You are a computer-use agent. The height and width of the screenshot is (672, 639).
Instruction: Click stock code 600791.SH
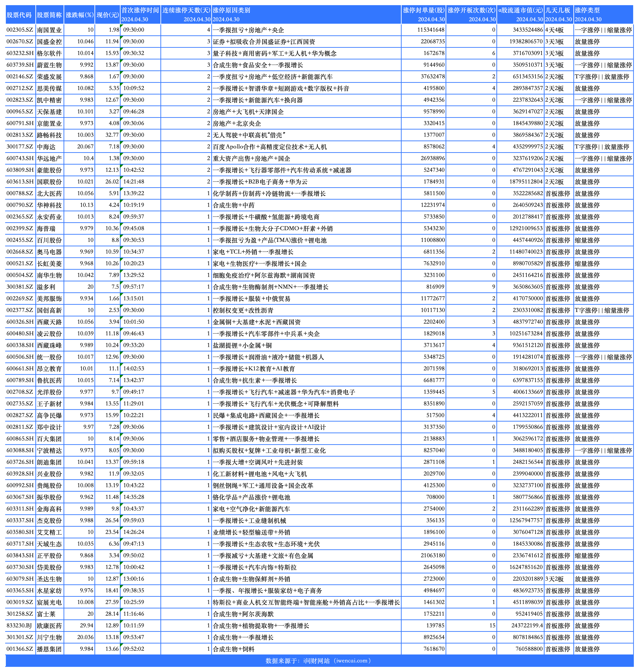(20, 123)
